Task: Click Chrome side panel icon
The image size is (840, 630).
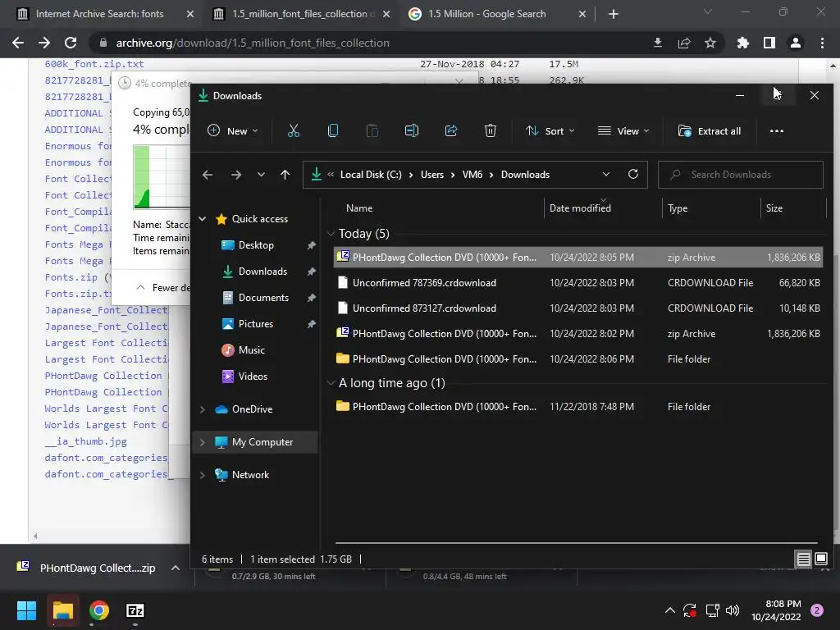Action: coord(769,43)
